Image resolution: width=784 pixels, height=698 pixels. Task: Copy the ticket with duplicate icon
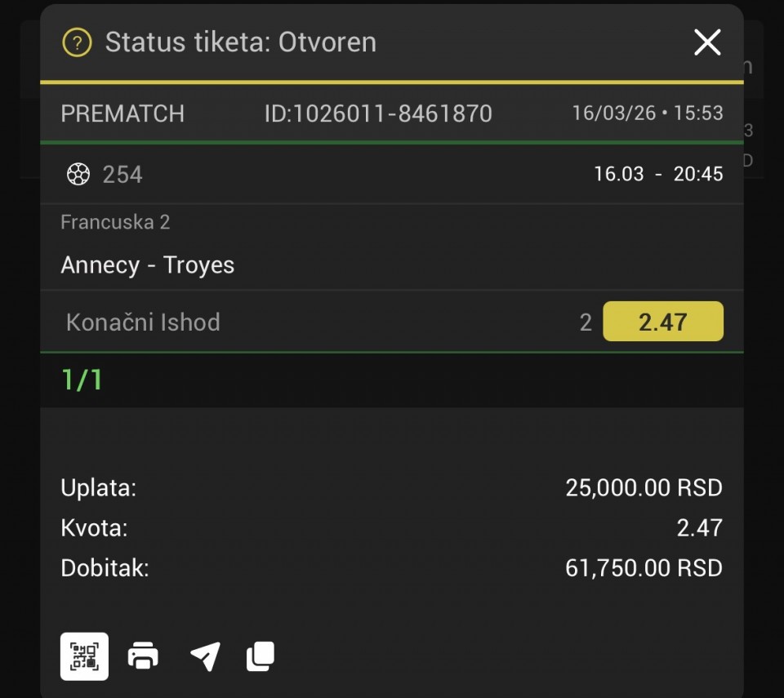[x=261, y=656]
